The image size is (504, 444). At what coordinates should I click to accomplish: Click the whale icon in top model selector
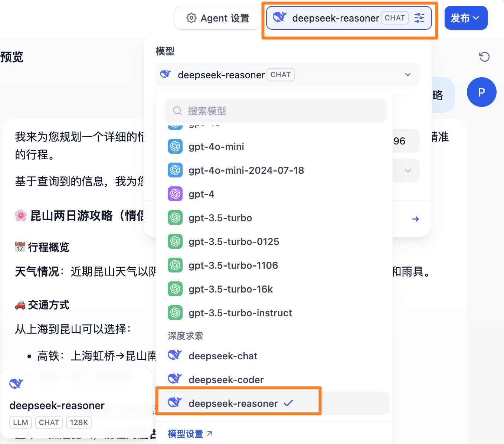click(x=280, y=17)
